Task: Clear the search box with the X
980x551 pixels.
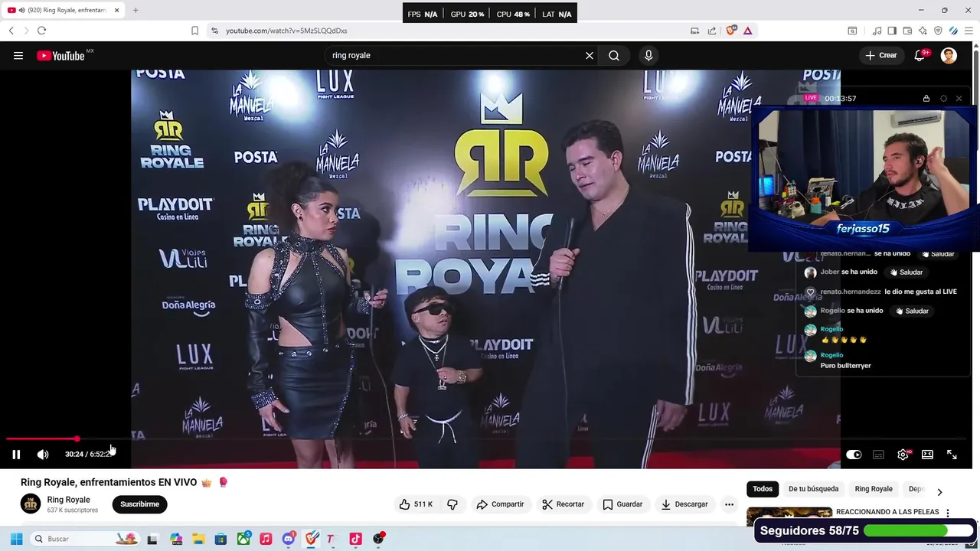Action: pyautogui.click(x=590, y=55)
